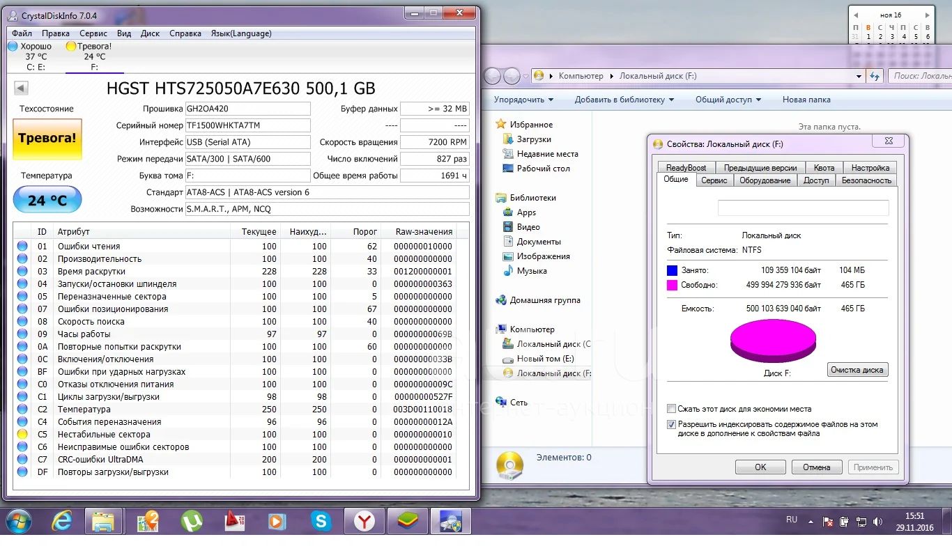This screenshot has width=952, height=560.
Task: Click the Тревога health status button
Action: coord(47,138)
